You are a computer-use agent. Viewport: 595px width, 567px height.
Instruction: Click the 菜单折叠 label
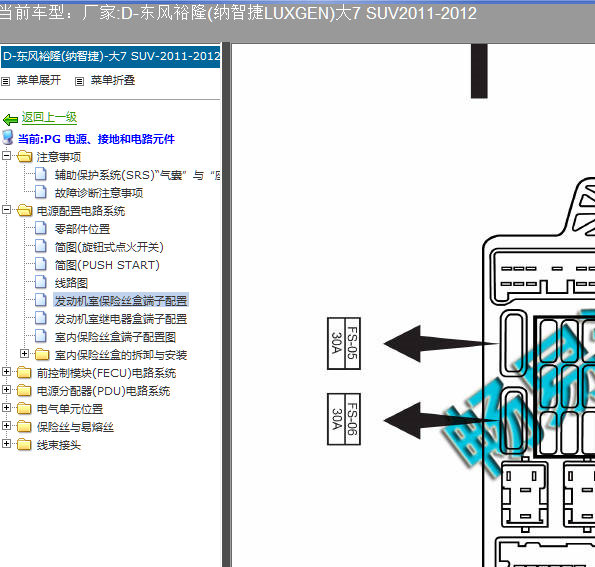(x=113, y=80)
